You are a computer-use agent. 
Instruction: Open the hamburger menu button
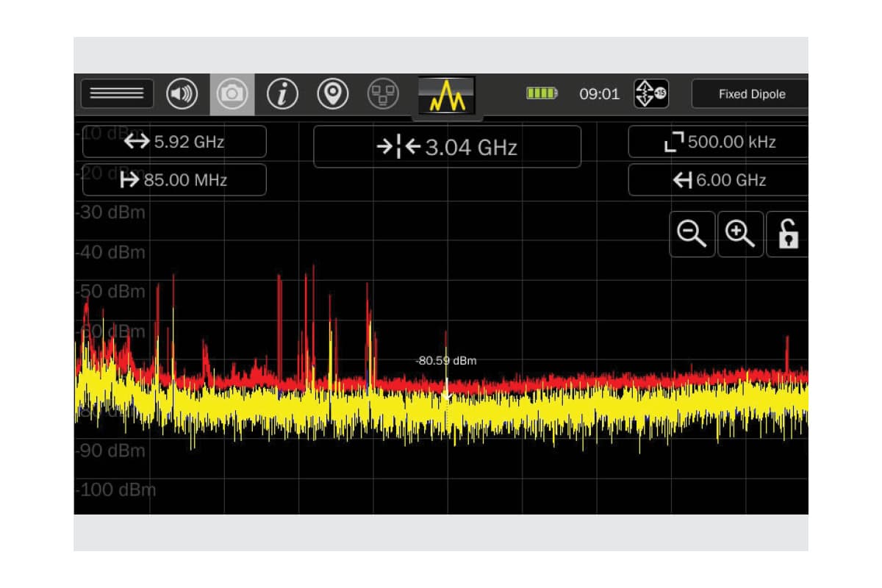point(117,94)
